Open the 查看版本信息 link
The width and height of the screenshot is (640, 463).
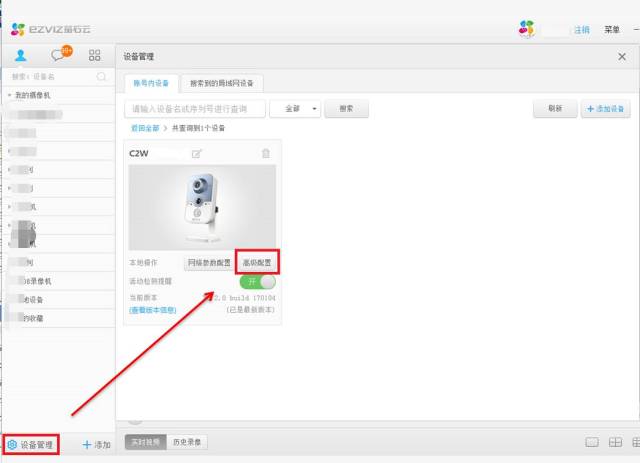click(152, 310)
